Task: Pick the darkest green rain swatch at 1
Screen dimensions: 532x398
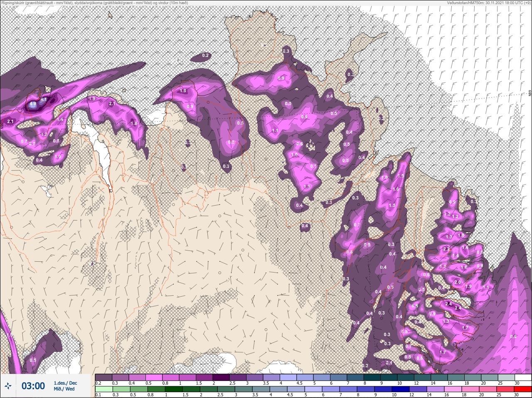Action: tap(174, 389)
